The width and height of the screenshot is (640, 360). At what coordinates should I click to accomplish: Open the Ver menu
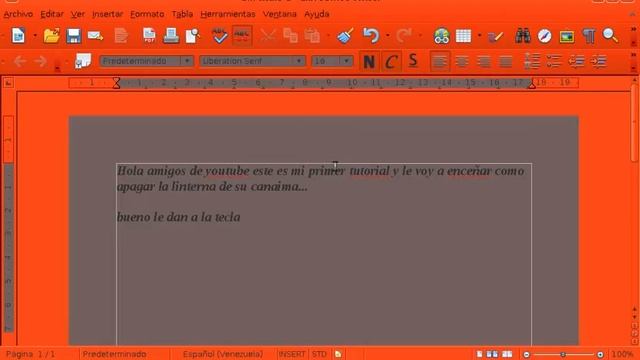(78, 14)
